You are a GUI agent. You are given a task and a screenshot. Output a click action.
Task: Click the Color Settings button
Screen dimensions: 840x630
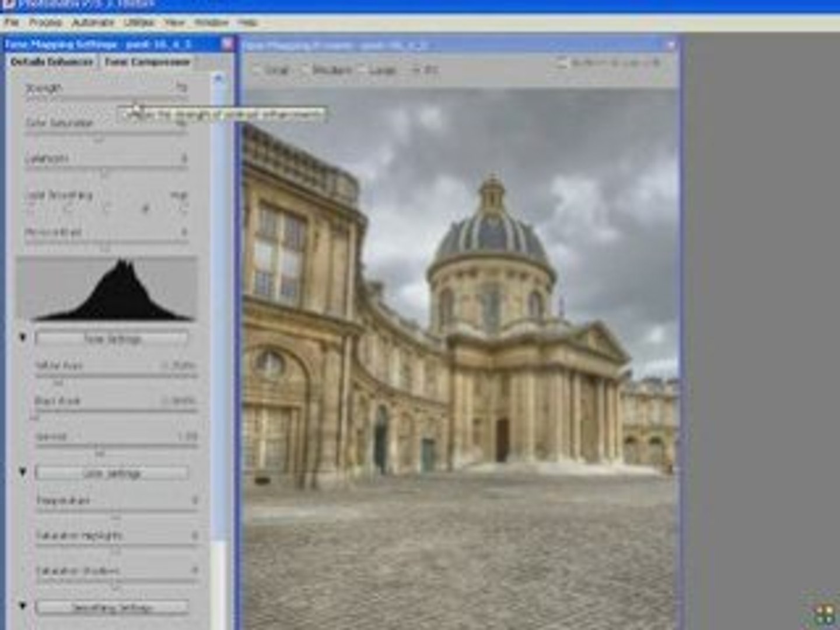(111, 473)
